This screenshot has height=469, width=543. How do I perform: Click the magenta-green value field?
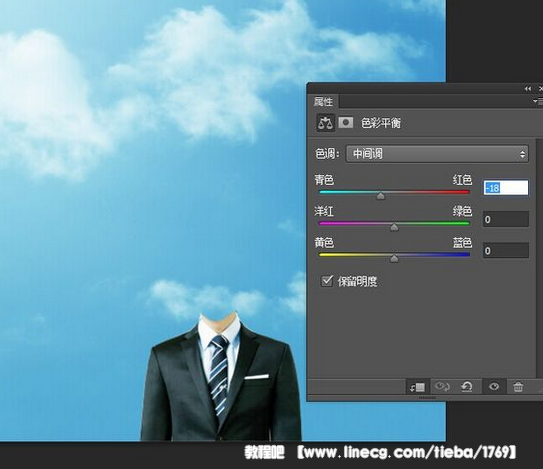pyautogui.click(x=506, y=219)
